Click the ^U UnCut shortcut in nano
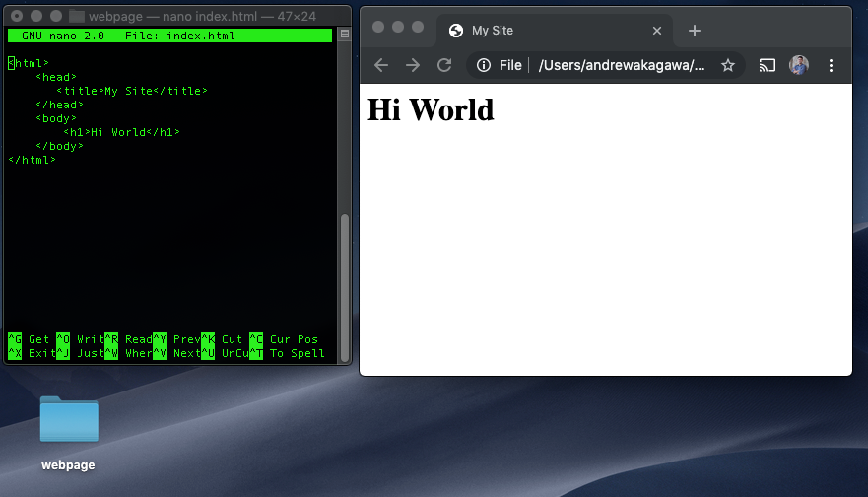868x497 pixels. pyautogui.click(x=225, y=353)
